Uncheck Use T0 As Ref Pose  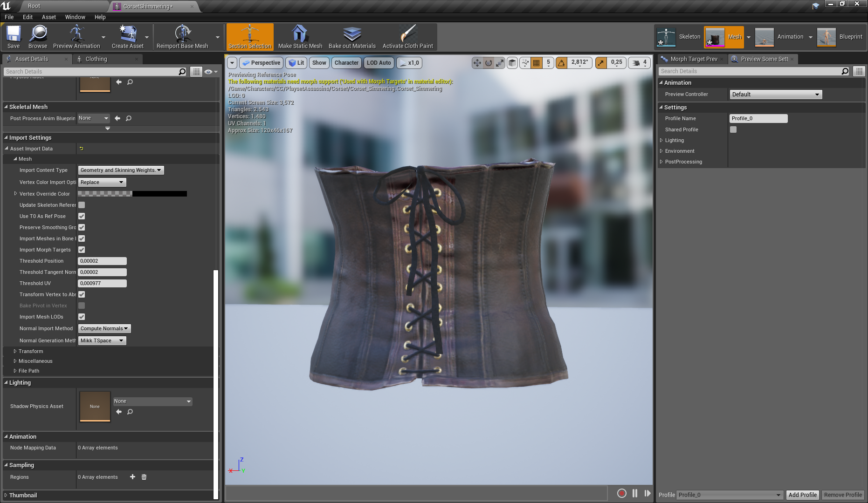click(82, 216)
